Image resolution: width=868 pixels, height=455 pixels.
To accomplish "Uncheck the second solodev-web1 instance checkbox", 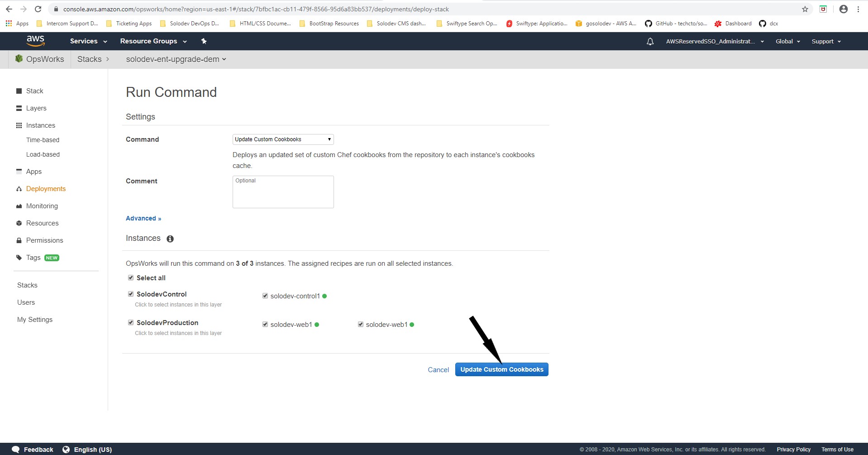I will 361,324.
